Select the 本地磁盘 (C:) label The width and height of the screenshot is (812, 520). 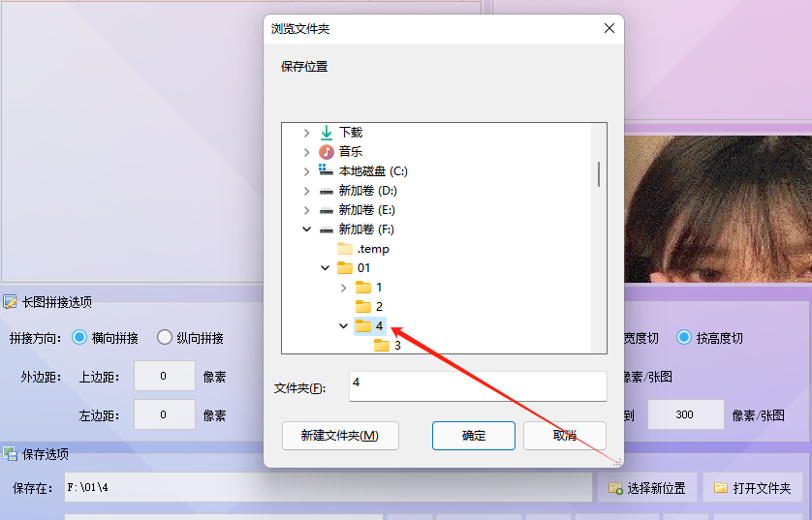pyautogui.click(x=373, y=171)
